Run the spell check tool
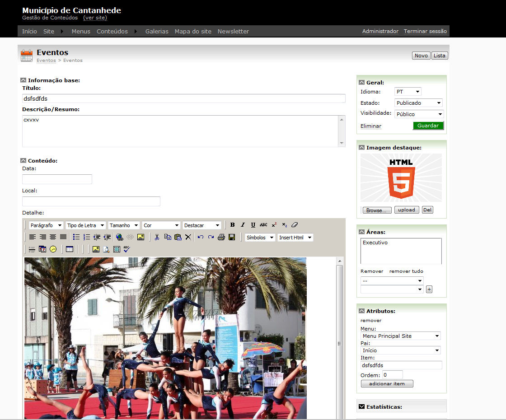506x420 pixels. click(x=127, y=249)
